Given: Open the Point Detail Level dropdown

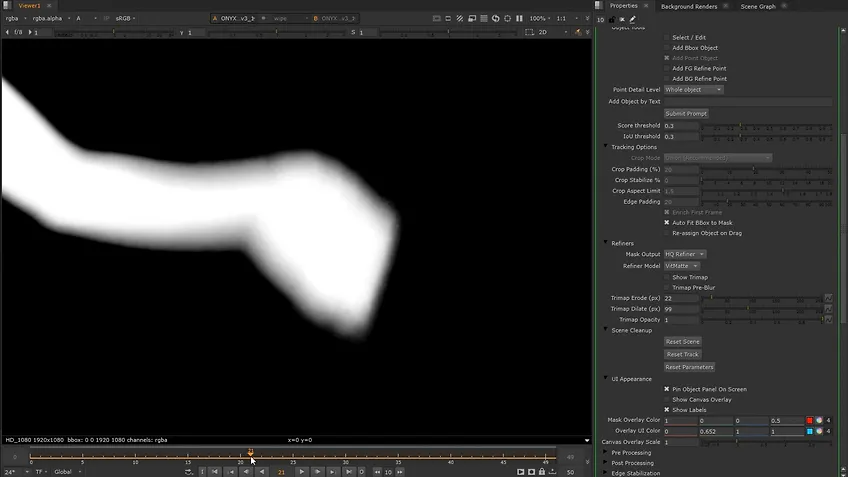Looking at the screenshot, I should [693, 89].
